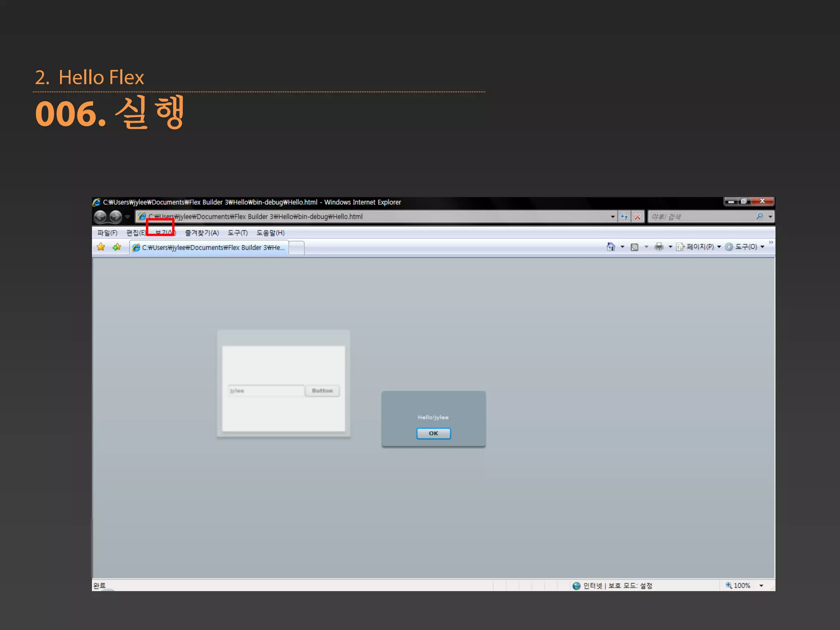Click the search magnifier icon
Screen dimensions: 840x630
tap(760, 216)
